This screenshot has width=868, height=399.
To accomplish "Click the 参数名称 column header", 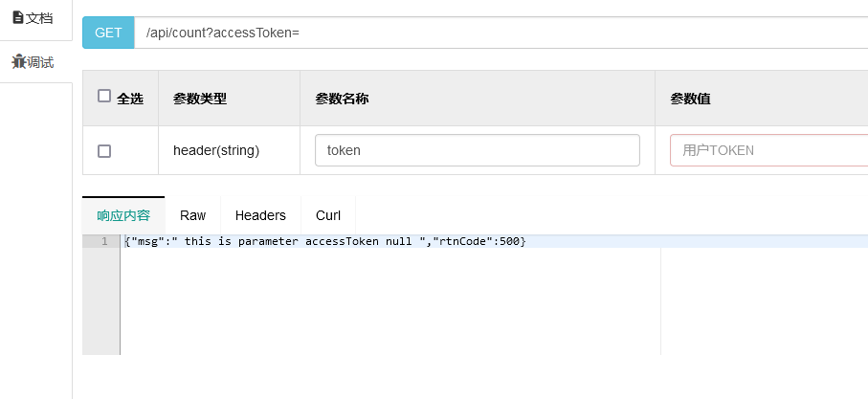I will (342, 99).
